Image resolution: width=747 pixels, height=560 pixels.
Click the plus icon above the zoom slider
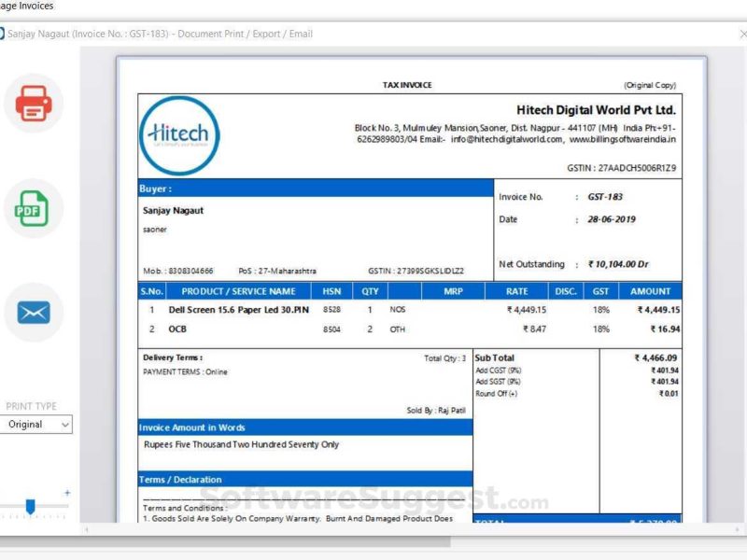click(x=67, y=493)
